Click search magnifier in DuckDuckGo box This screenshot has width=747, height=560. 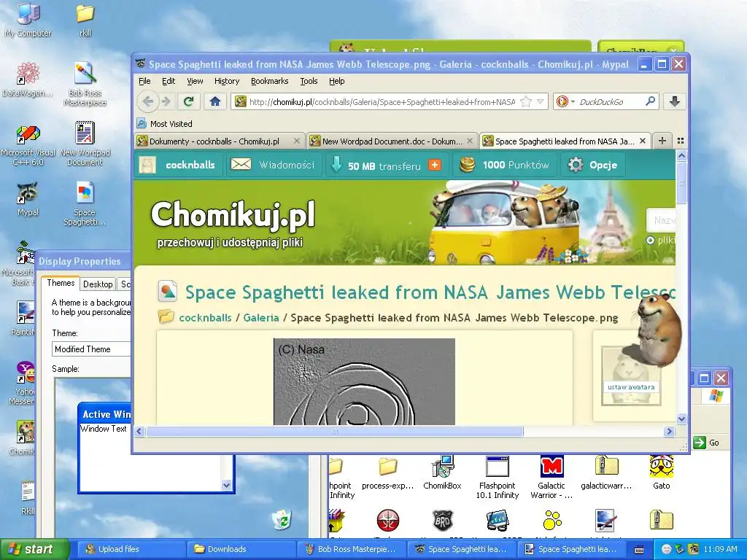(650, 101)
